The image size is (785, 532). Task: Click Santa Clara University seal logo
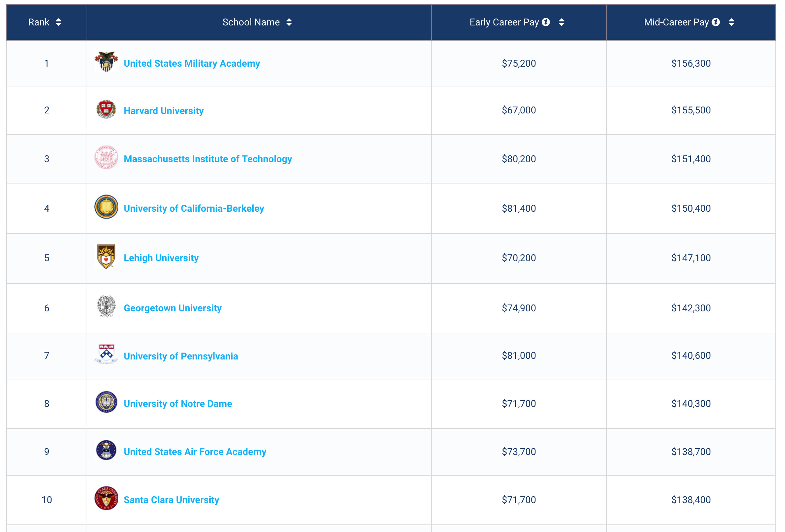click(106, 498)
